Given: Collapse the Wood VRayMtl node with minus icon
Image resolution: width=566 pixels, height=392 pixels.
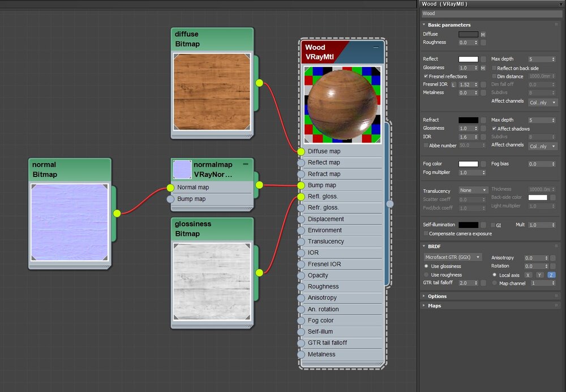Looking at the screenshot, I should click(376, 49).
